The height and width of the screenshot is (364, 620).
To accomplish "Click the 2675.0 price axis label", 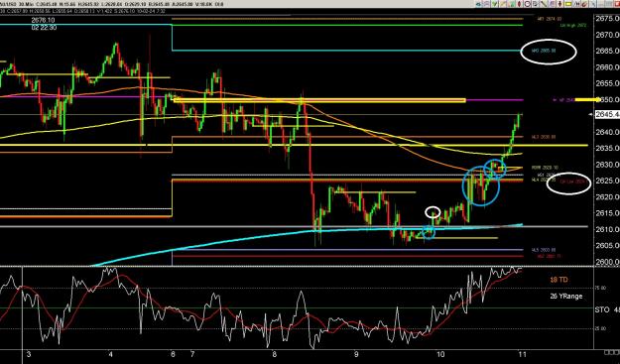I will click(607, 19).
